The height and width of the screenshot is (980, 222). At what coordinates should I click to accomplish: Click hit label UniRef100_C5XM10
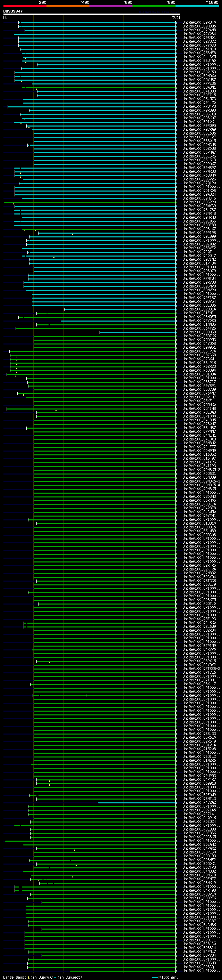coord(199,49)
